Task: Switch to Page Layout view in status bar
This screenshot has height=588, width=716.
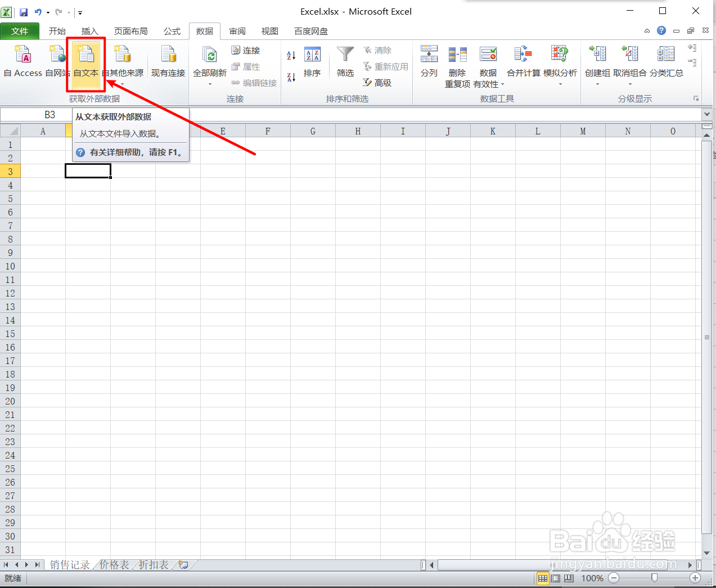Action: (556, 578)
